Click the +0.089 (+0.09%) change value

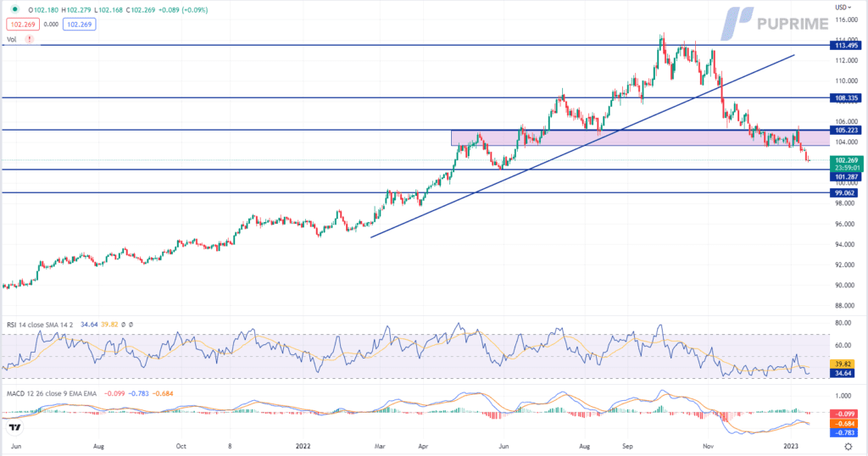coord(182,10)
